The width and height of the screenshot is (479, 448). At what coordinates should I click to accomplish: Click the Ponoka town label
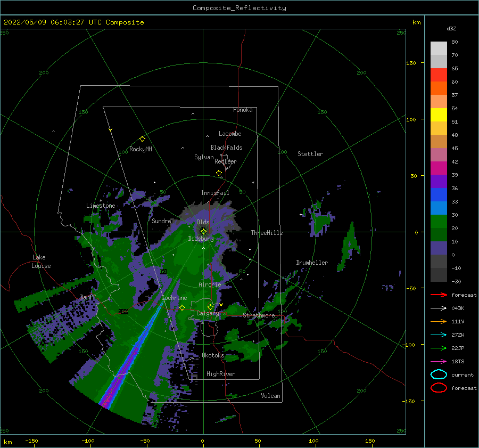(x=243, y=110)
